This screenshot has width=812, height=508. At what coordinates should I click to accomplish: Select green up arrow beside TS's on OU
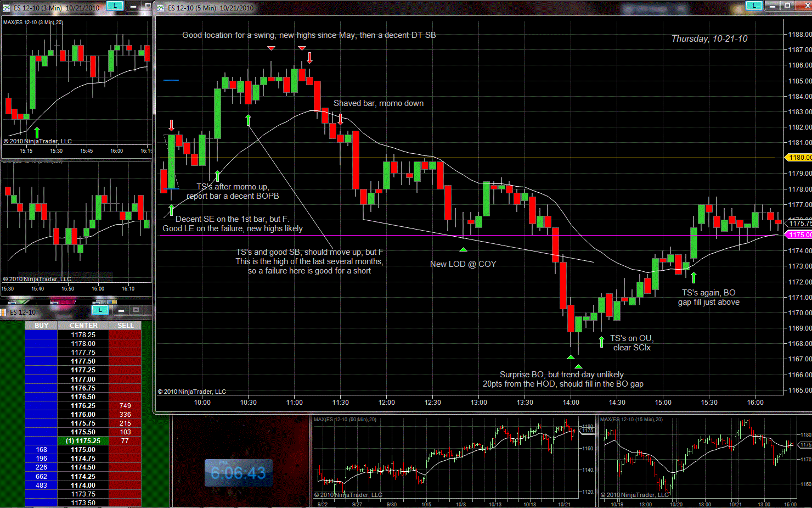[601, 342]
